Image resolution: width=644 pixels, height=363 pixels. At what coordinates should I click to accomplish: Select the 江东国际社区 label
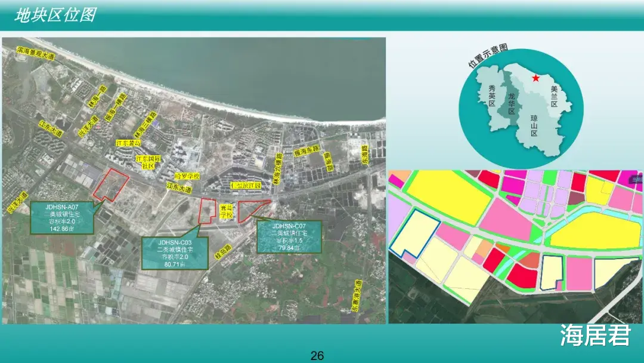pos(148,162)
